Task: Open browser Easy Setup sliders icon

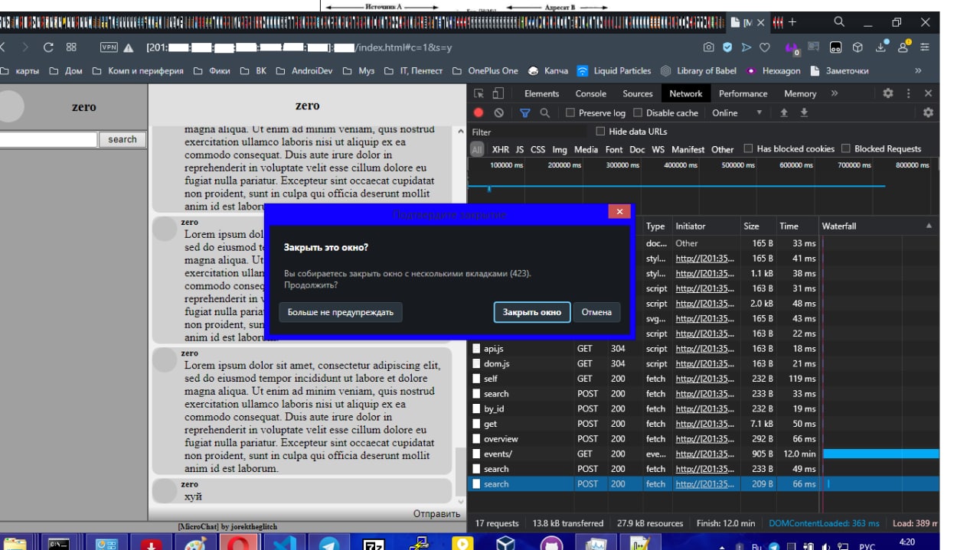Action: [925, 47]
